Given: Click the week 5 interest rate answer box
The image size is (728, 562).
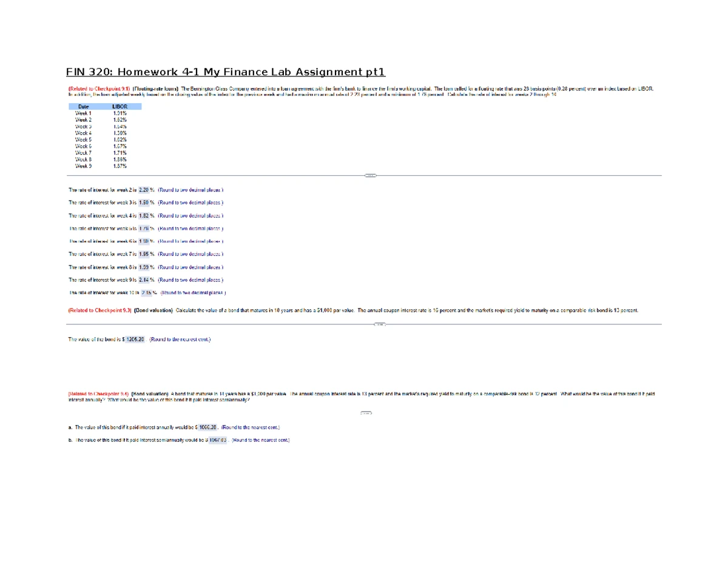Looking at the screenshot, I should [146, 229].
